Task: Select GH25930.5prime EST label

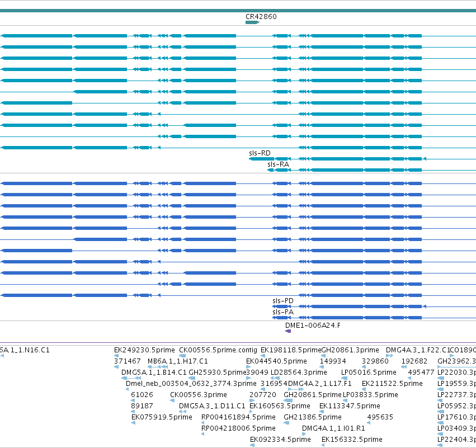Action: click(218, 372)
